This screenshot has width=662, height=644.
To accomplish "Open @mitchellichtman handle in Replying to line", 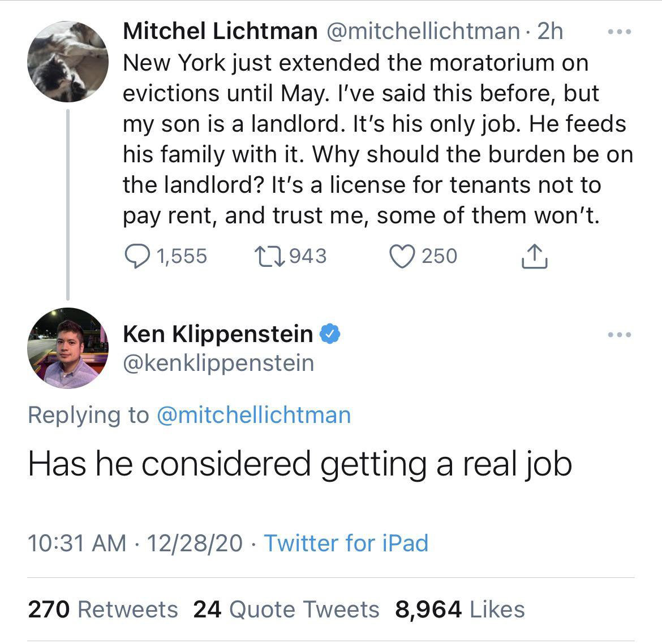I will (x=253, y=415).
